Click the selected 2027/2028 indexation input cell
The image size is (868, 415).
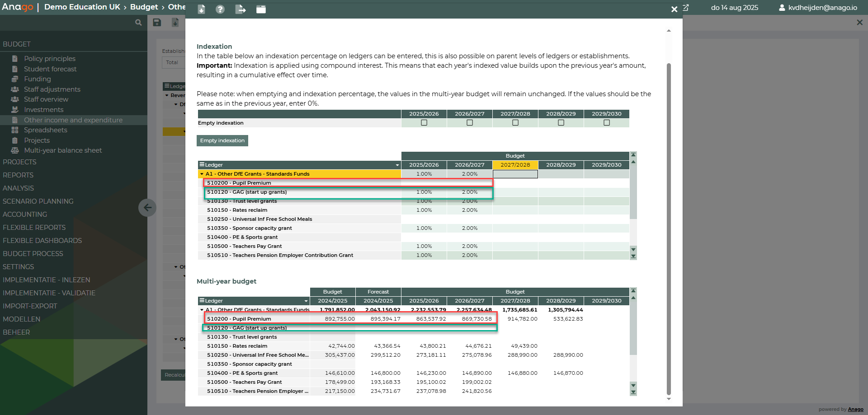click(x=515, y=174)
